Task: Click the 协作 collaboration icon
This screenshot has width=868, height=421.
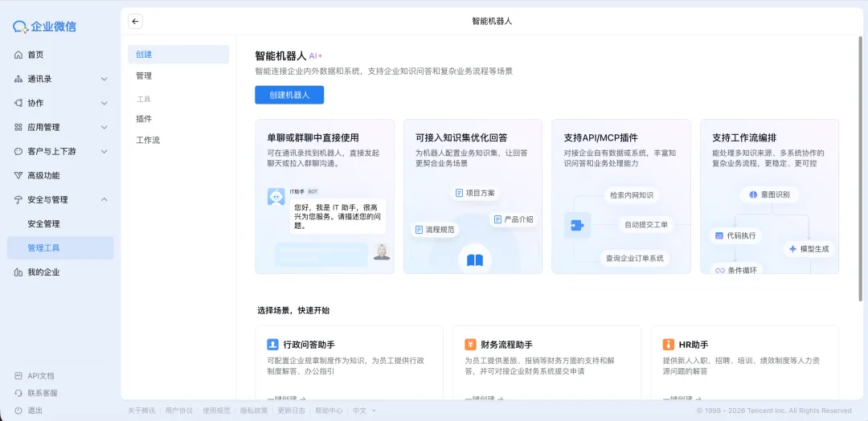Action: 18,103
